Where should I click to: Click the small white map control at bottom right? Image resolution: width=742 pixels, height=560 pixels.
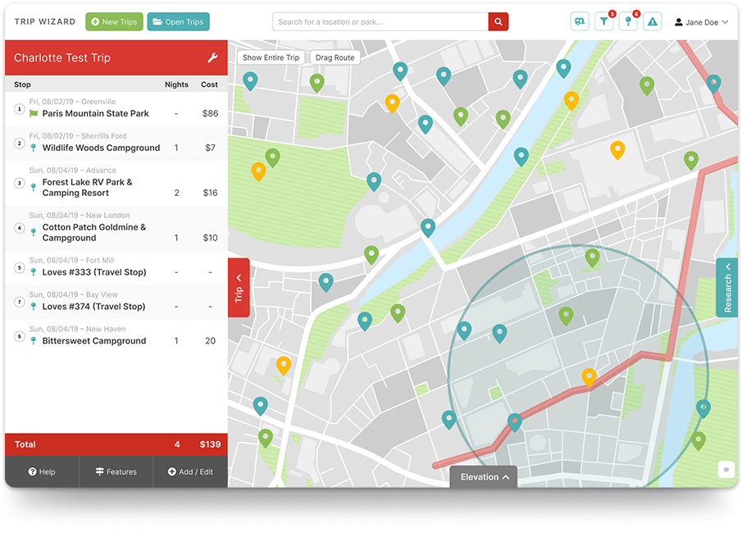tap(726, 470)
